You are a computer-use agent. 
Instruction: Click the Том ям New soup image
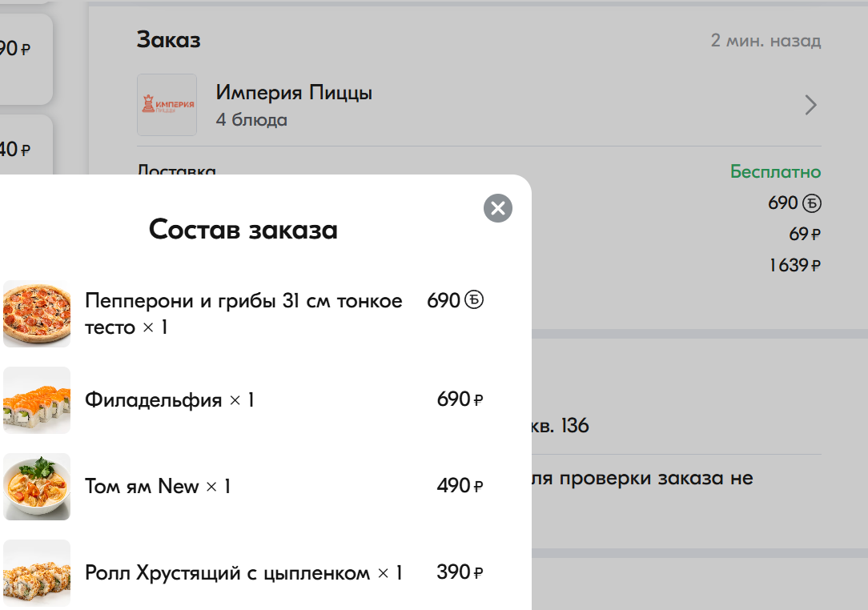pyautogui.click(x=37, y=487)
